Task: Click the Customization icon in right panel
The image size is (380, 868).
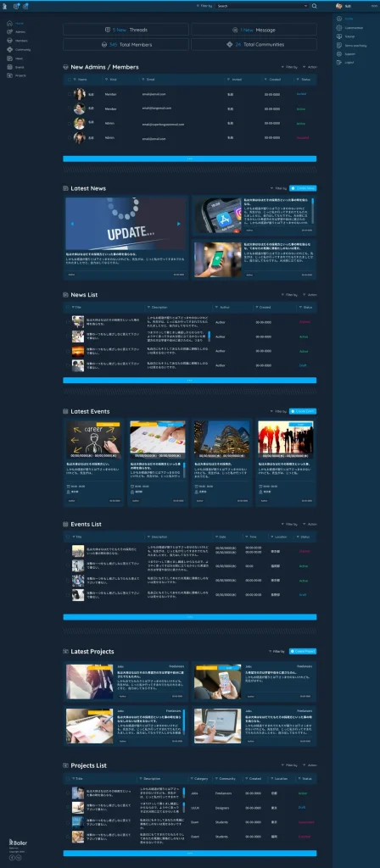Action: [x=339, y=28]
